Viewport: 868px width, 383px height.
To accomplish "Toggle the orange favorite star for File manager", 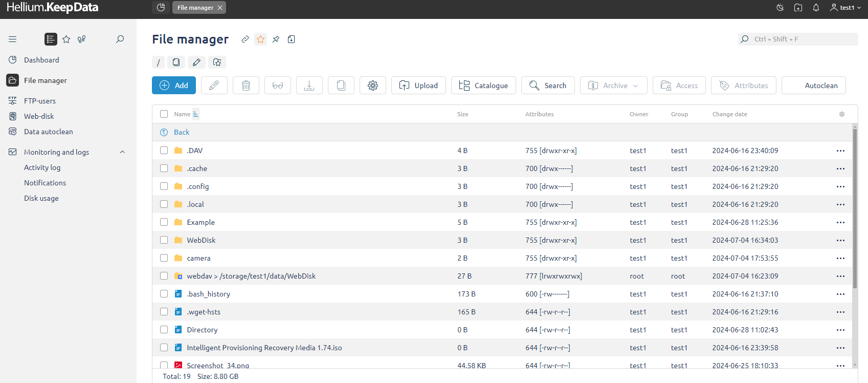I will point(261,39).
